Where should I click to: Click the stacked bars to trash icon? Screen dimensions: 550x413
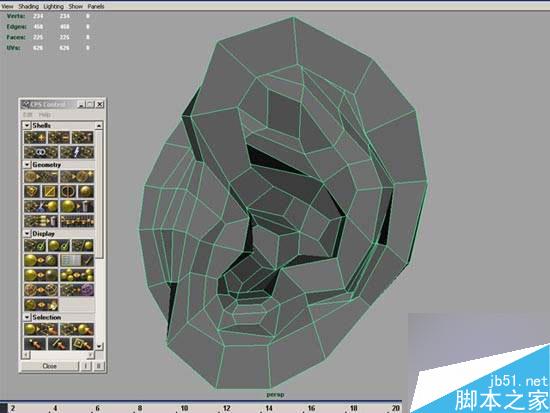[41, 221]
